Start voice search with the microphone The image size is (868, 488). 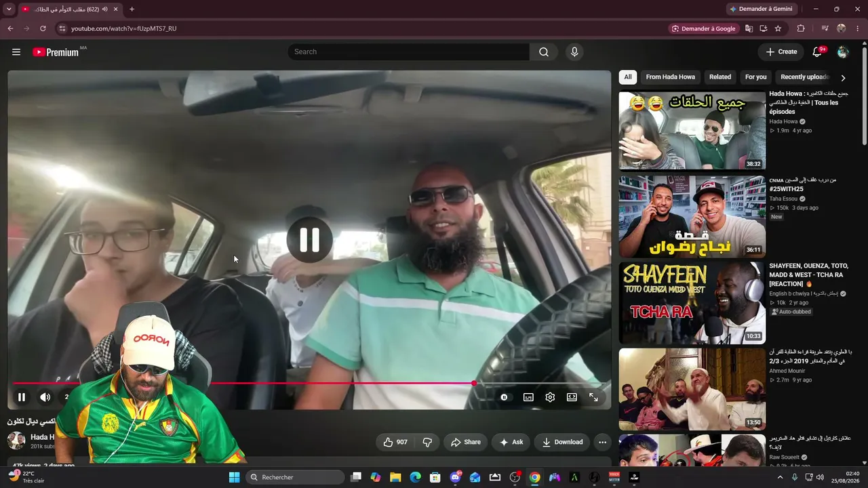(x=574, y=52)
